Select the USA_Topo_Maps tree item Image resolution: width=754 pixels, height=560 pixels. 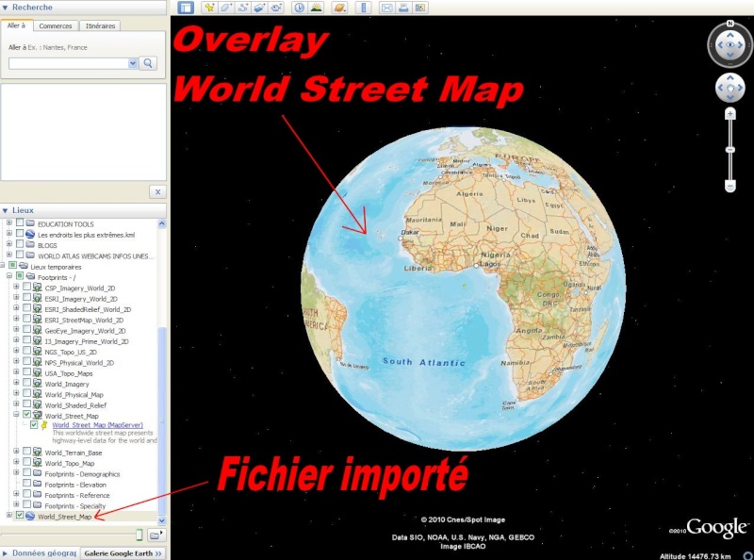[69, 373]
